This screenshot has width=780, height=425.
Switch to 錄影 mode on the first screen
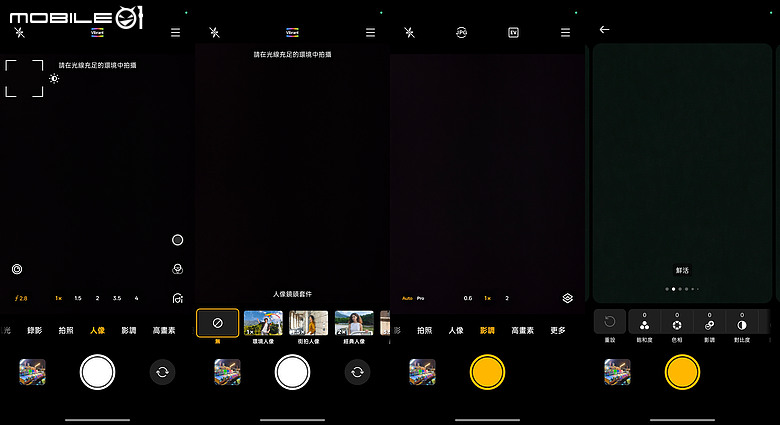(35, 330)
